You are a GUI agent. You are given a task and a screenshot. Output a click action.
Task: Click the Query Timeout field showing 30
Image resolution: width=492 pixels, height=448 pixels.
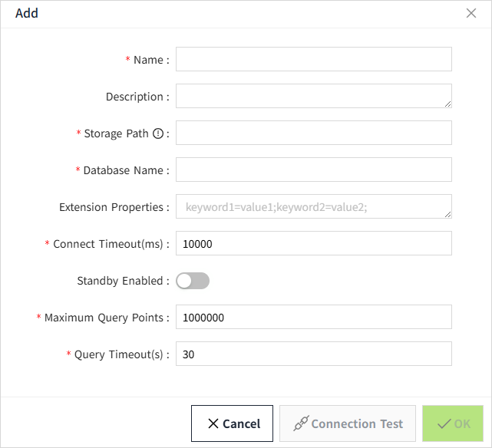pos(313,354)
